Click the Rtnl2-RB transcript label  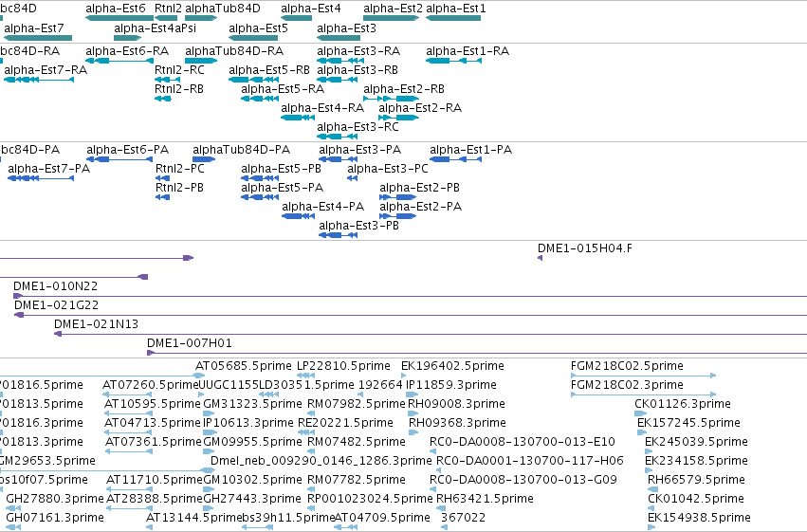click(179, 89)
